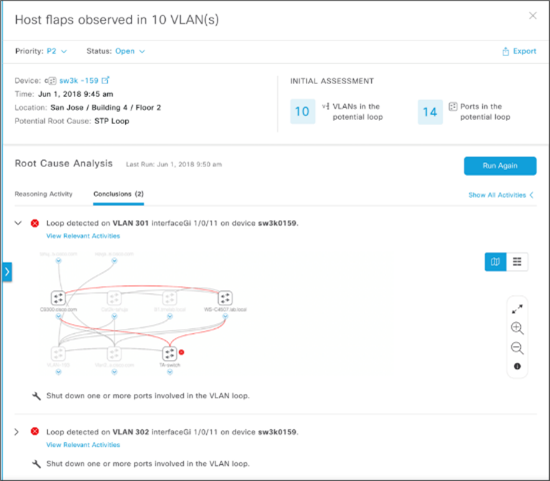Select the TA-switch node in topology
Viewport: 550px width, 481px height.
pyautogui.click(x=169, y=354)
